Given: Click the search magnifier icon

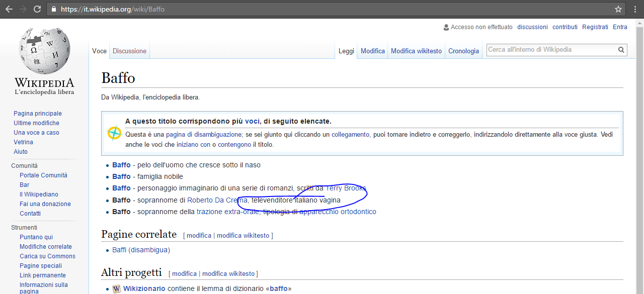Looking at the screenshot, I should (x=621, y=50).
